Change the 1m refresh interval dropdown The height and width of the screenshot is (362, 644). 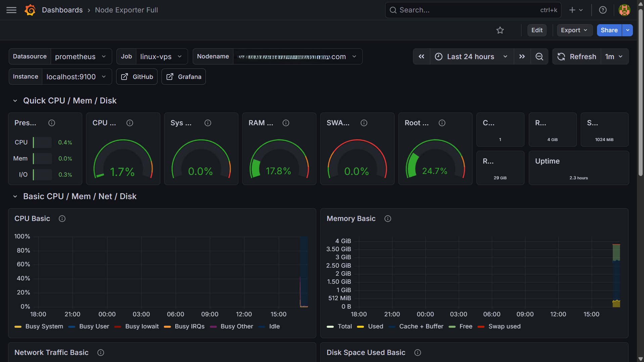pos(614,56)
